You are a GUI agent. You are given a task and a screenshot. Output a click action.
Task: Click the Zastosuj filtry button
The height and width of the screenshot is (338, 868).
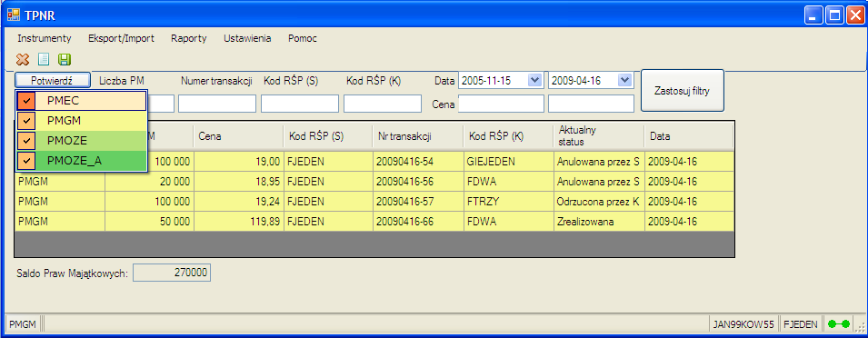(682, 90)
